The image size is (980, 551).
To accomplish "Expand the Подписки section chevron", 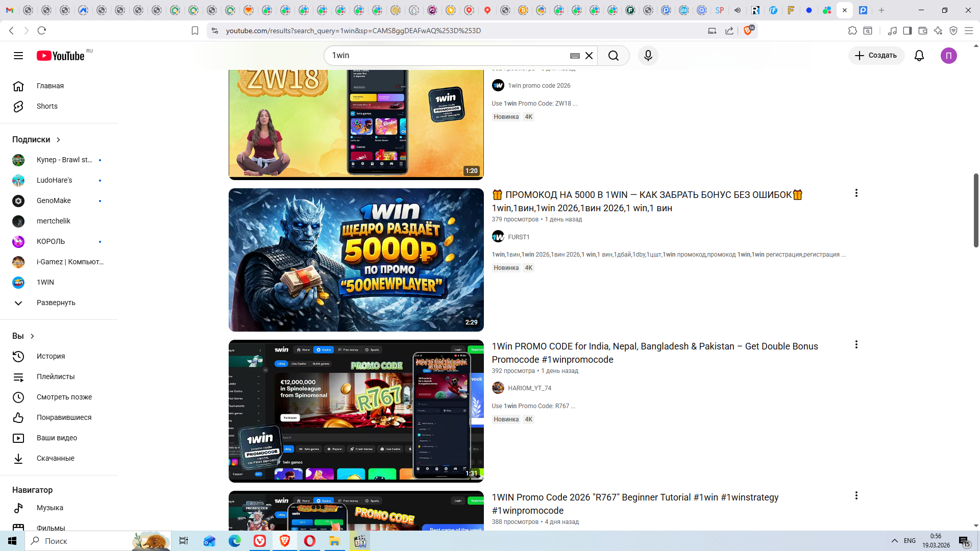I will [x=58, y=140].
